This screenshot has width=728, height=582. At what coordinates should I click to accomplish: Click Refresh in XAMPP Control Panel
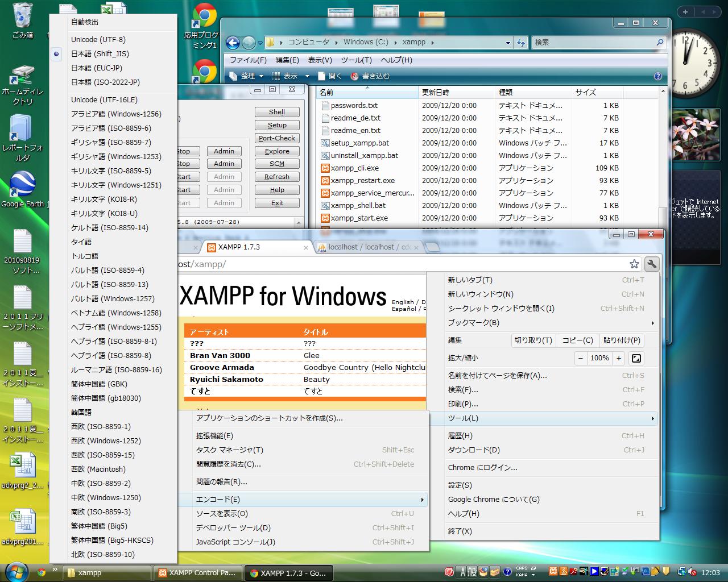pyautogui.click(x=277, y=177)
